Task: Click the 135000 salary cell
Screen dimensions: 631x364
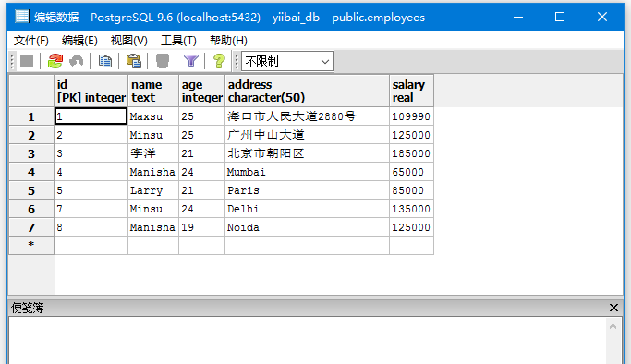Action: (411, 209)
